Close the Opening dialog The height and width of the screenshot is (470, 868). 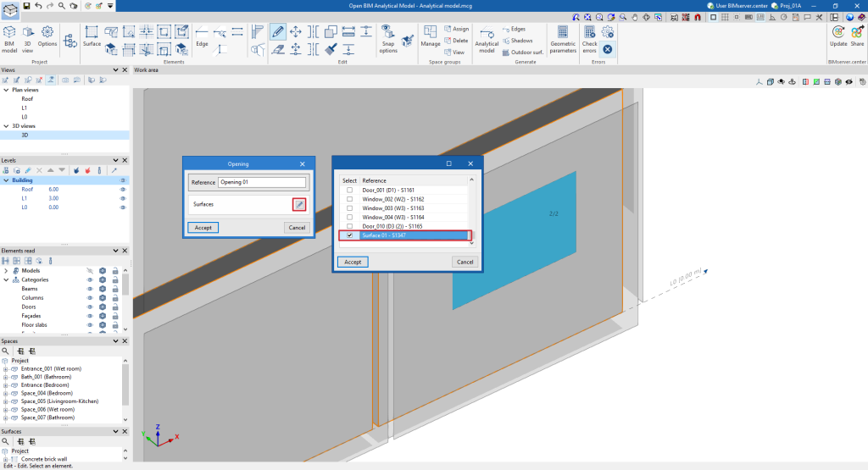click(x=303, y=163)
